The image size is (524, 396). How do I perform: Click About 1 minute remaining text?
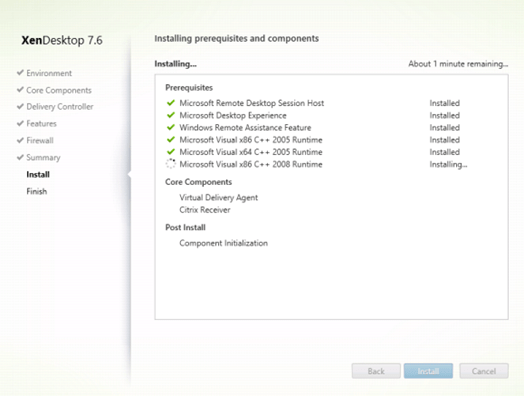click(x=458, y=64)
